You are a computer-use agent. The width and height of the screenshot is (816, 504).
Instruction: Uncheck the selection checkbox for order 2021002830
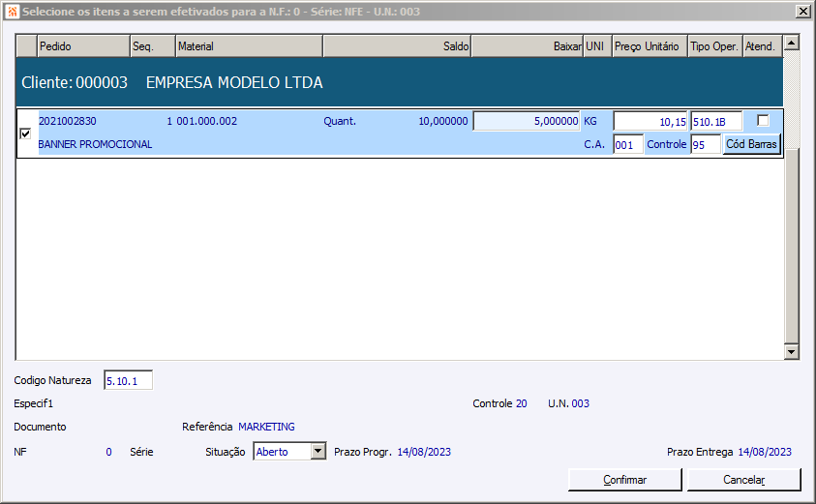[25, 133]
